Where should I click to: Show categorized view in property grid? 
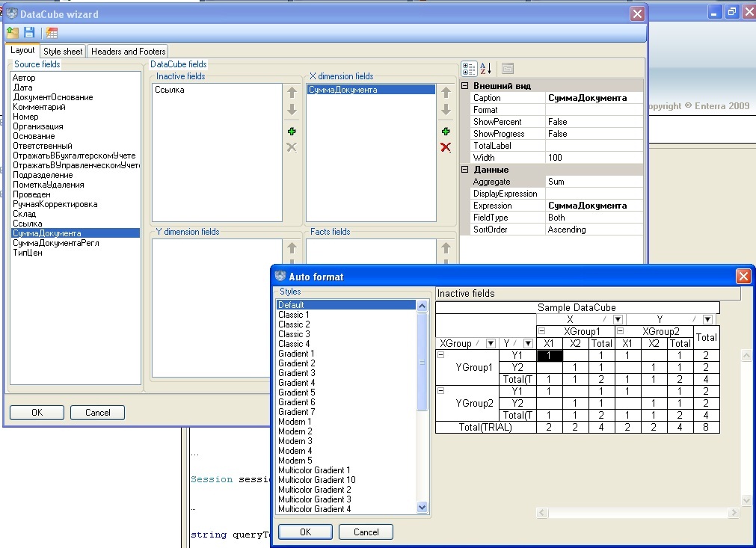[469, 69]
